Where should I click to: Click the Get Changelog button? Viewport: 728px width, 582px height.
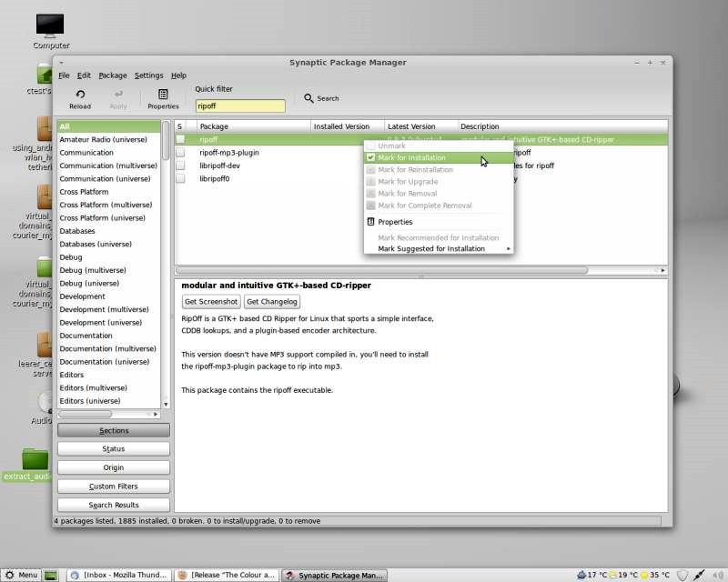tap(272, 302)
